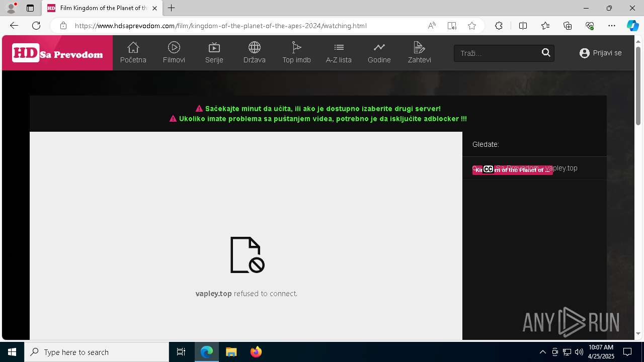Click the scrollbar down arrow

point(638,334)
